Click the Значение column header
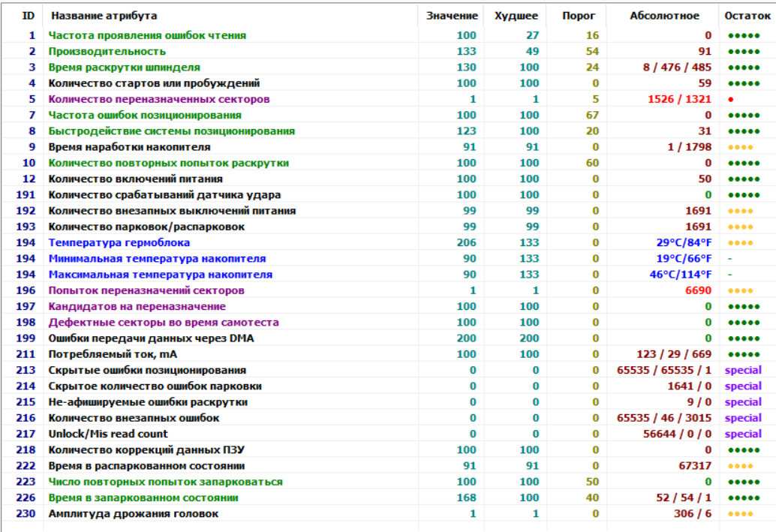The width and height of the screenshot is (776, 532). (x=451, y=16)
